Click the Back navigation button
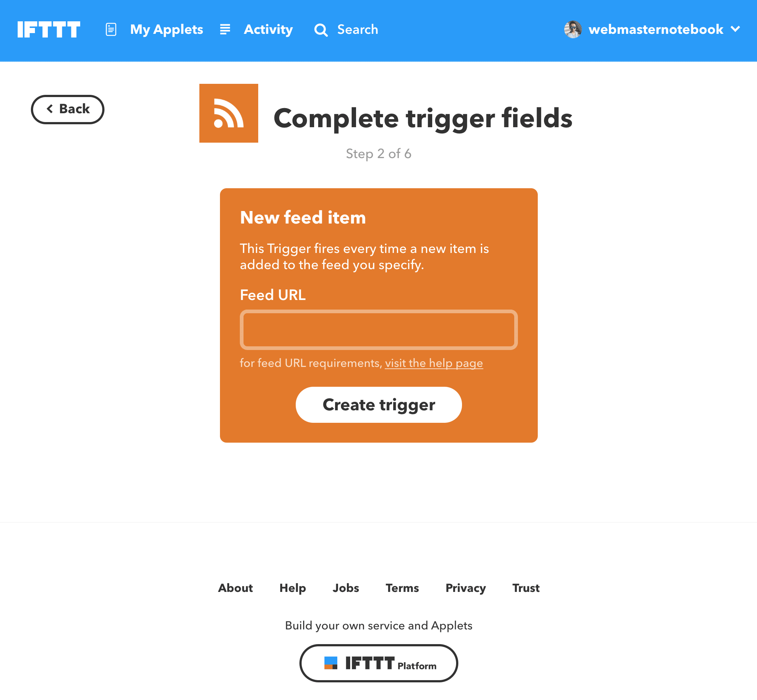757x700 pixels. pyautogui.click(x=67, y=109)
